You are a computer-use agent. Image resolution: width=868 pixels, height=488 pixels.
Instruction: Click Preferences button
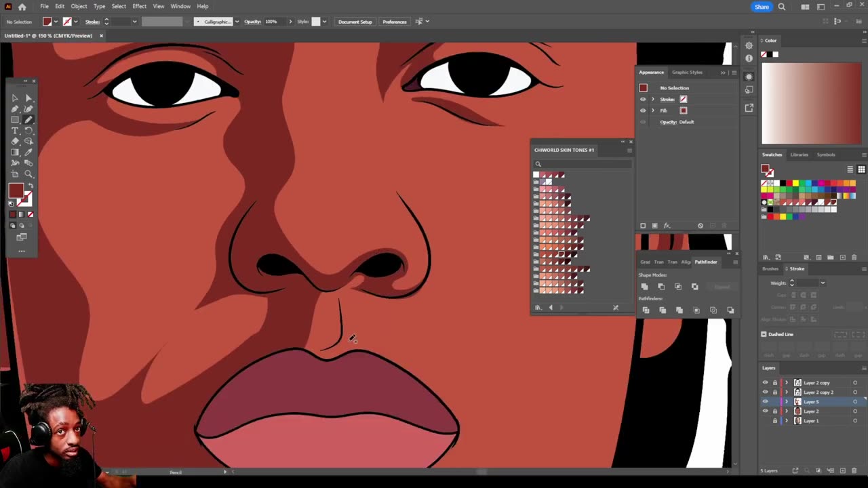394,22
